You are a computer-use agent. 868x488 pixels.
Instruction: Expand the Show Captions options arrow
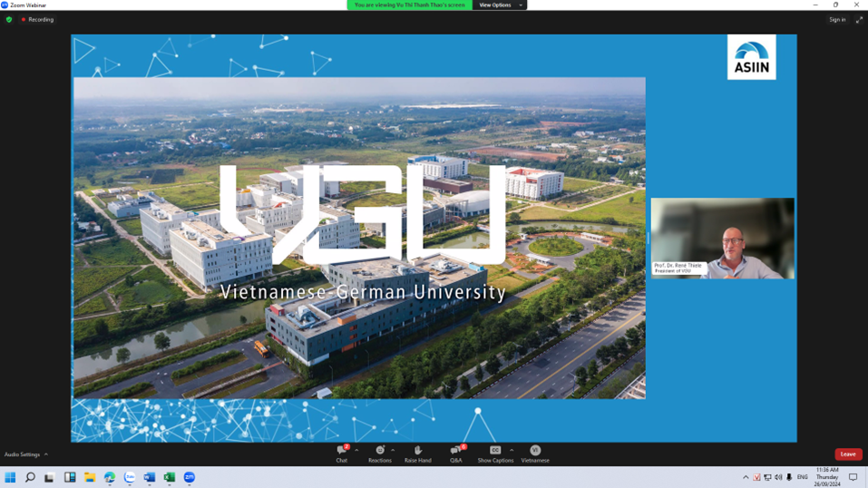512,450
